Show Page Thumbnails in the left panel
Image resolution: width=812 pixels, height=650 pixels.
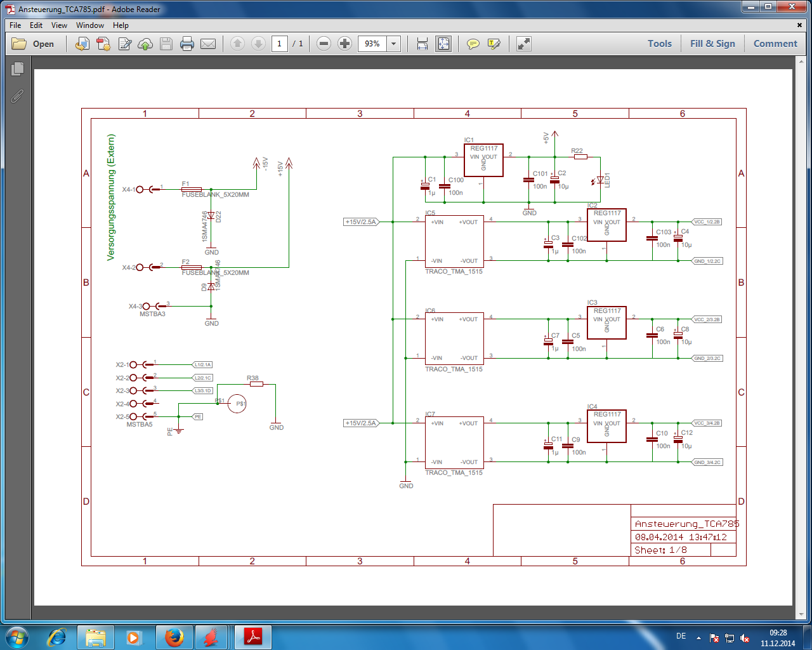tap(17, 69)
